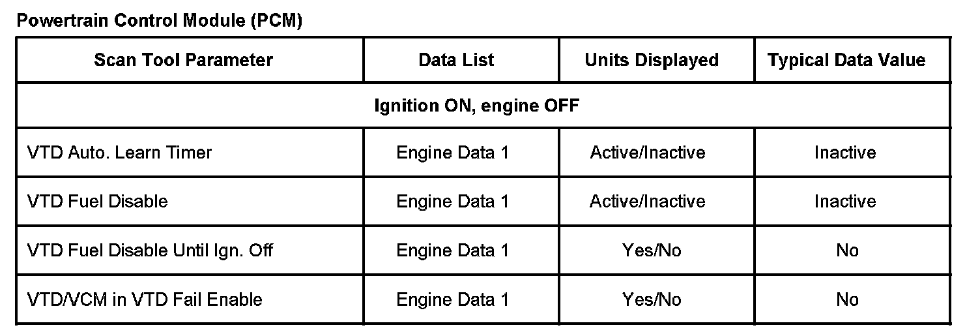Click the Typical Data Value column header
The image size is (980, 334).
click(846, 60)
